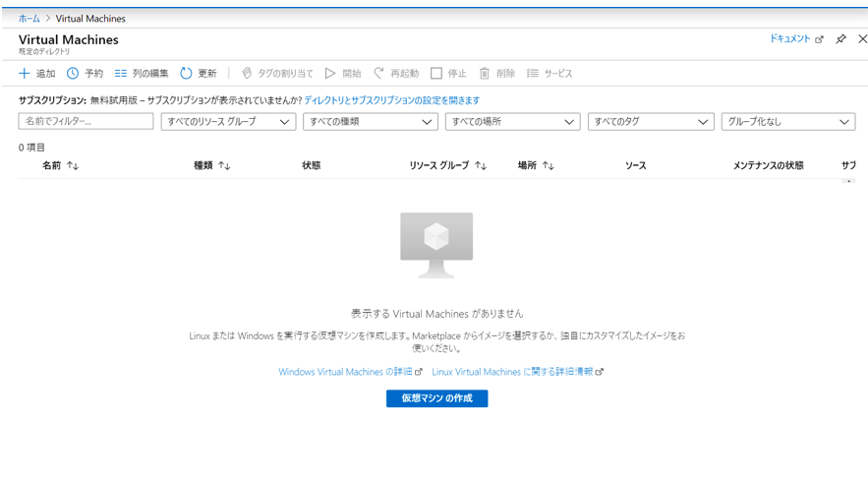Open ディレクトリとサブスクリプションの設定を開きます link
The image size is (868, 483).
pyautogui.click(x=392, y=100)
